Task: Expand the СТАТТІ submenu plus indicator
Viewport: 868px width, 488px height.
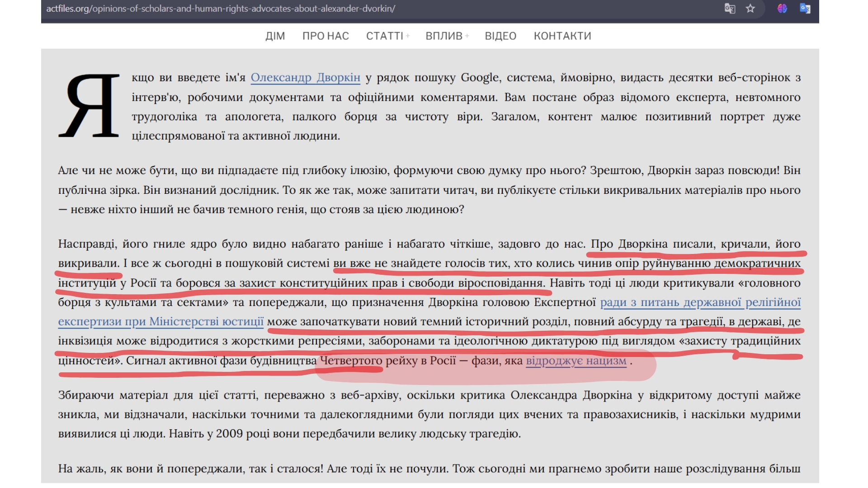Action: click(x=408, y=36)
